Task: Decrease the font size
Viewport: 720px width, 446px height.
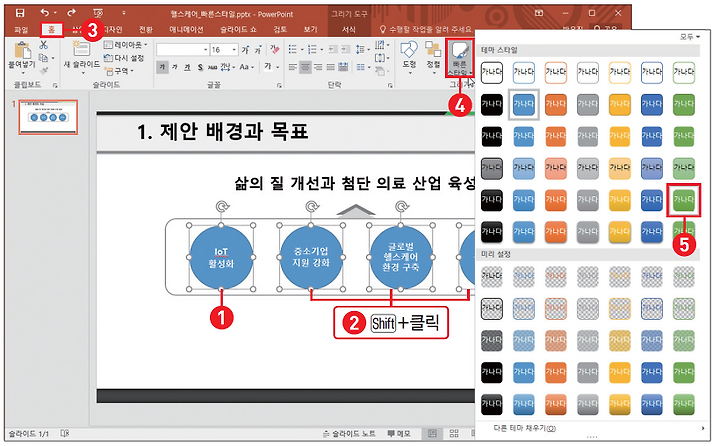Action: 258,49
